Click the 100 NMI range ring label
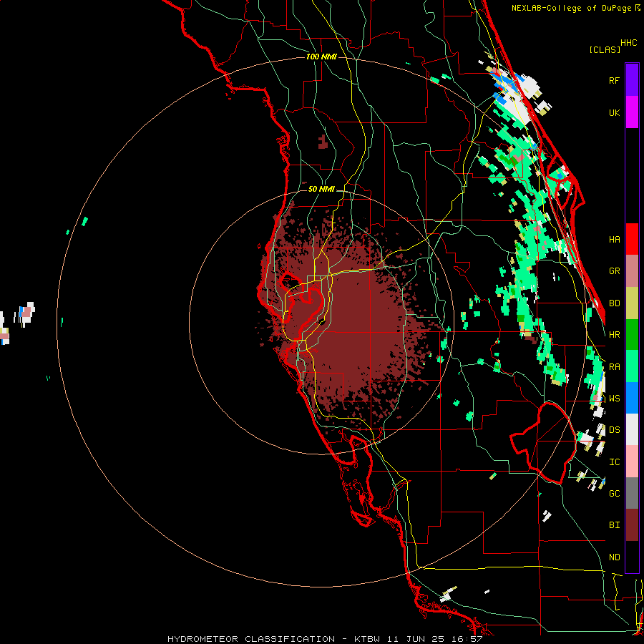This screenshot has height=644, width=644. tap(321, 57)
